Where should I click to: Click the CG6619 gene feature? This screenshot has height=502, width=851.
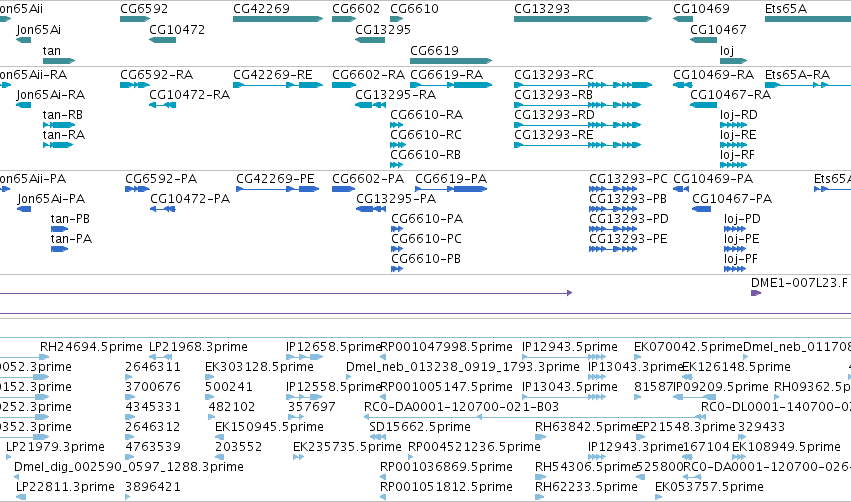tap(451, 61)
